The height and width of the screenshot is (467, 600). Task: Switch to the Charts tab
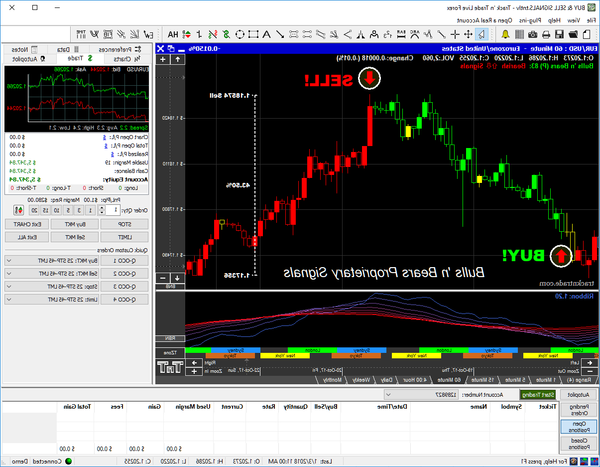[127, 59]
